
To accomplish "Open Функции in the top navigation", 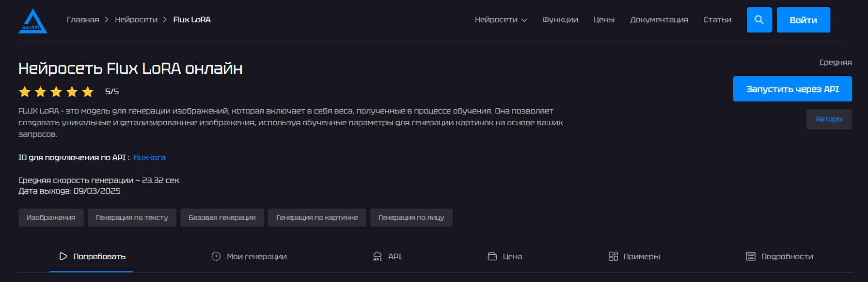I will [560, 20].
